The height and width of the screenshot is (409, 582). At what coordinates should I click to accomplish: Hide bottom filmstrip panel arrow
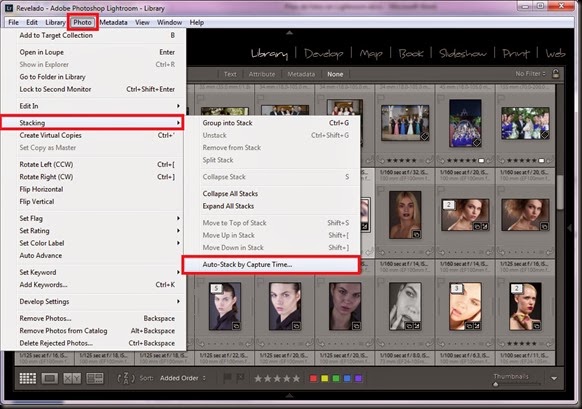click(290, 396)
